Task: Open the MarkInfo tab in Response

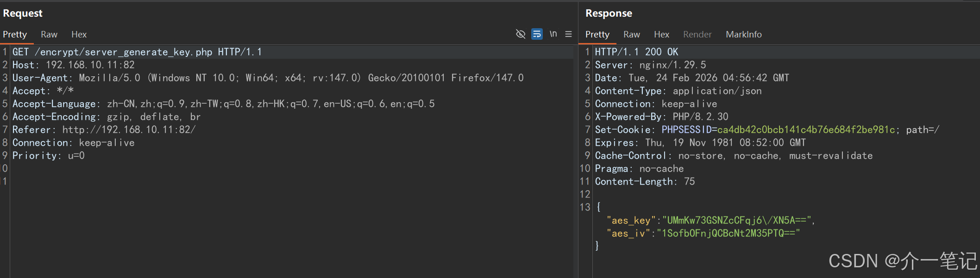Action: [x=743, y=34]
